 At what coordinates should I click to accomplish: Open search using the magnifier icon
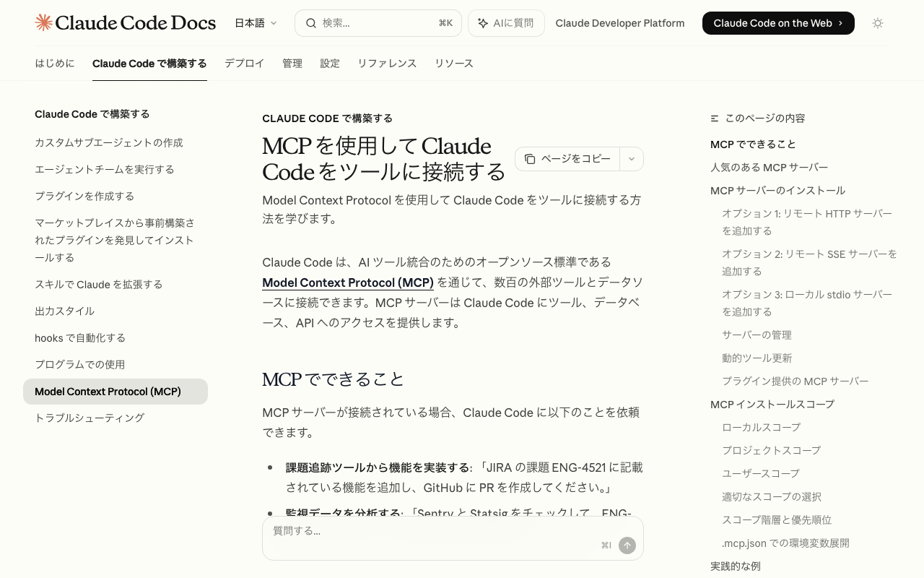(310, 22)
